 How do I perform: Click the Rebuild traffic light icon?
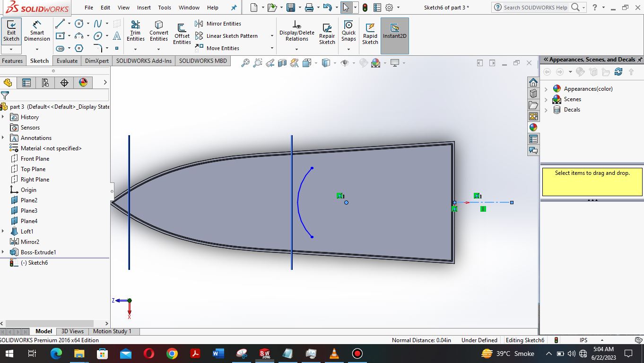click(366, 8)
